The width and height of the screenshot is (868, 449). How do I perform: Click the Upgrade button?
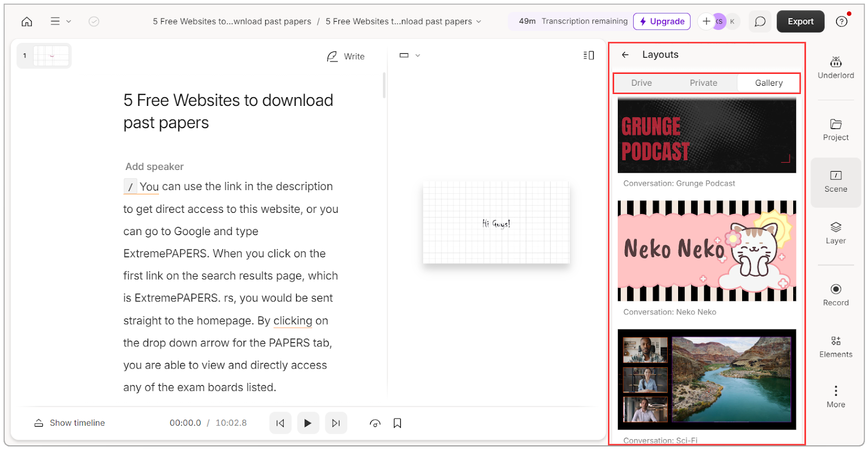[x=662, y=21]
